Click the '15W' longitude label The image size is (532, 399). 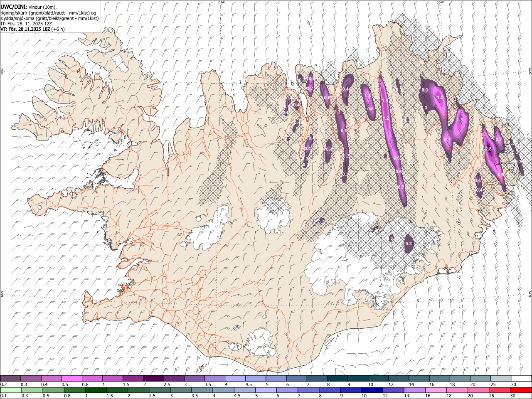coord(440,2)
